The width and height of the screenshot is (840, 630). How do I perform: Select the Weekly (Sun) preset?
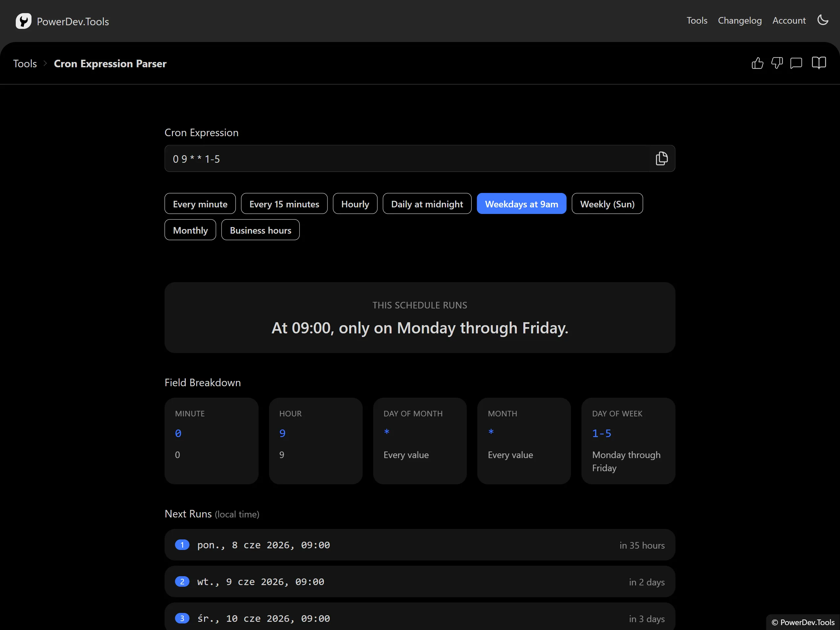607,203
